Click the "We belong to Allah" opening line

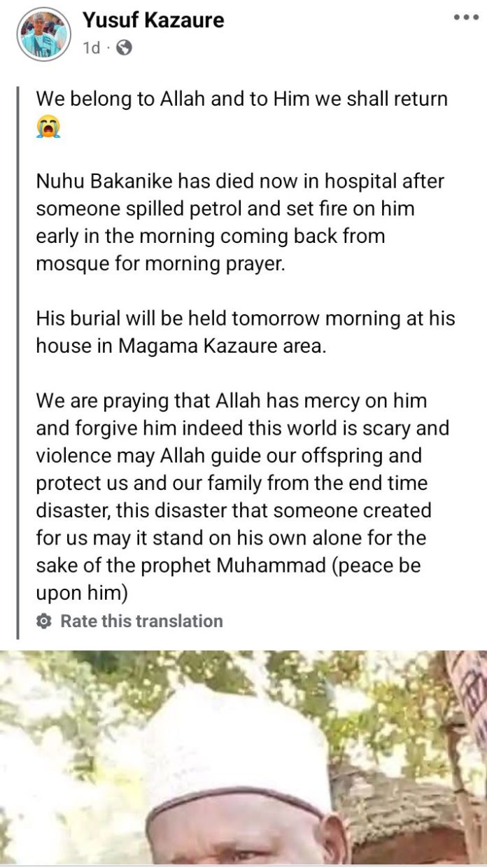241,99
